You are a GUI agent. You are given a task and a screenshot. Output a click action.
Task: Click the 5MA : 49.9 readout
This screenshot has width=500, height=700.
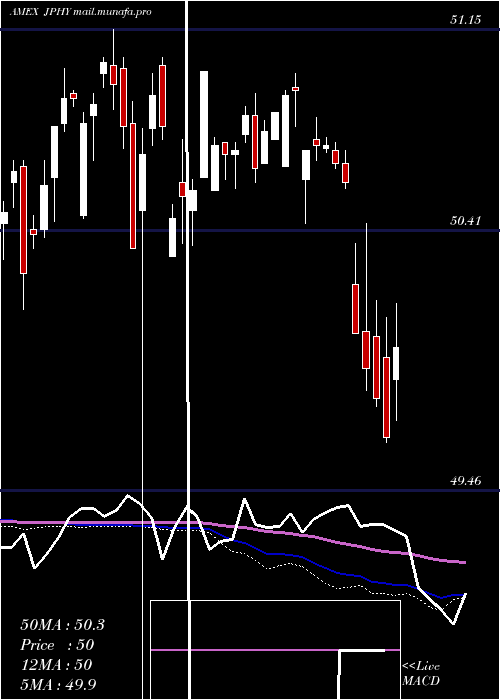click(58, 684)
